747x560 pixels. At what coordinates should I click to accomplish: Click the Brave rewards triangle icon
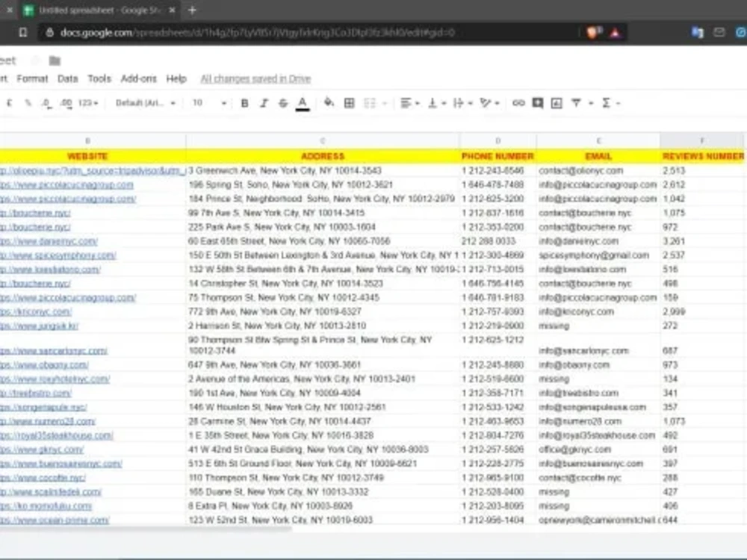point(615,32)
